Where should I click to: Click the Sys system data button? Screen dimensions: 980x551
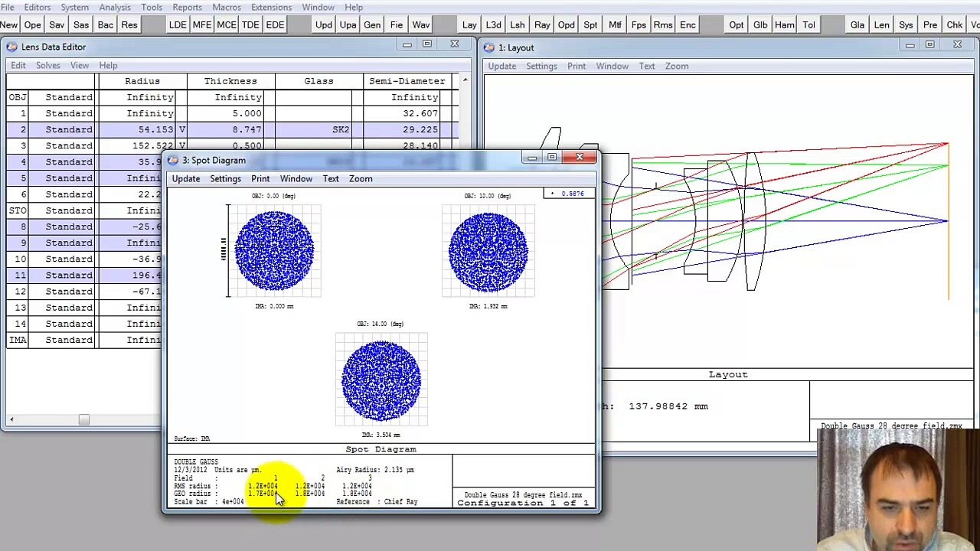(x=906, y=24)
